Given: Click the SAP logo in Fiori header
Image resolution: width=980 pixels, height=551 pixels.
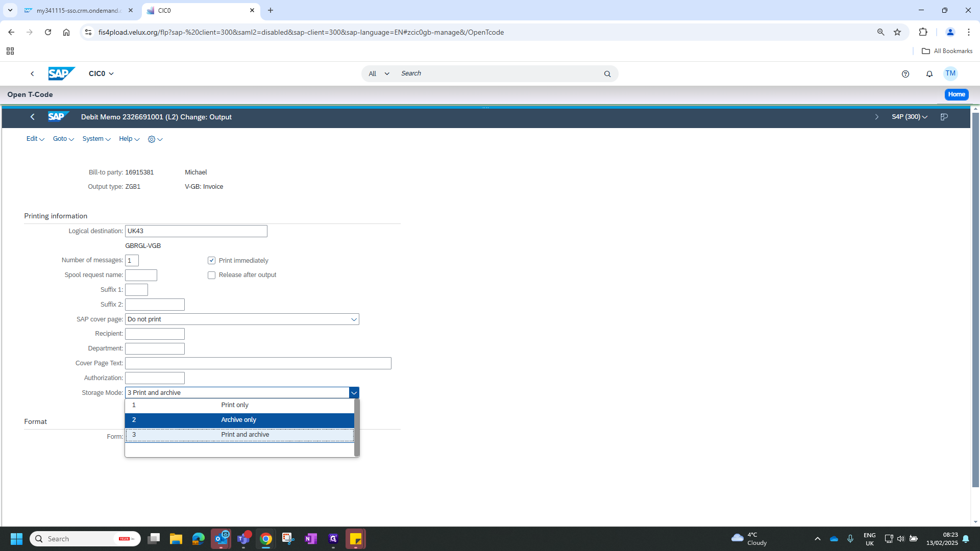Looking at the screenshot, I should (61, 73).
